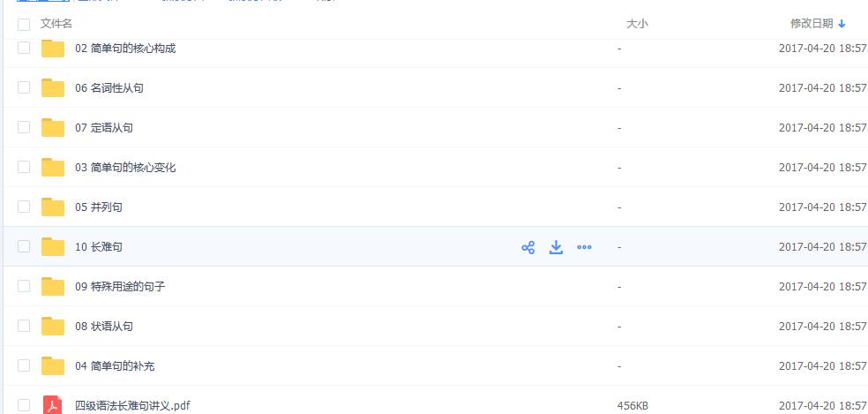
Task: Open the 08 状语从句 folder name
Action: coord(104,327)
